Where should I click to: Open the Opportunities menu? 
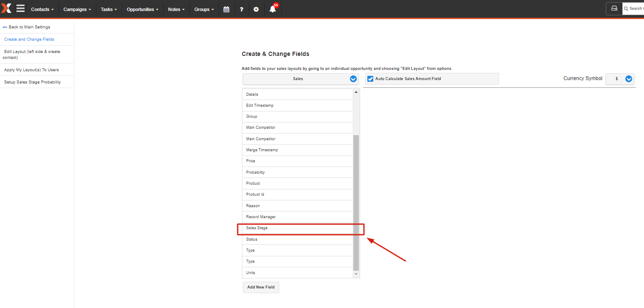pyautogui.click(x=142, y=9)
